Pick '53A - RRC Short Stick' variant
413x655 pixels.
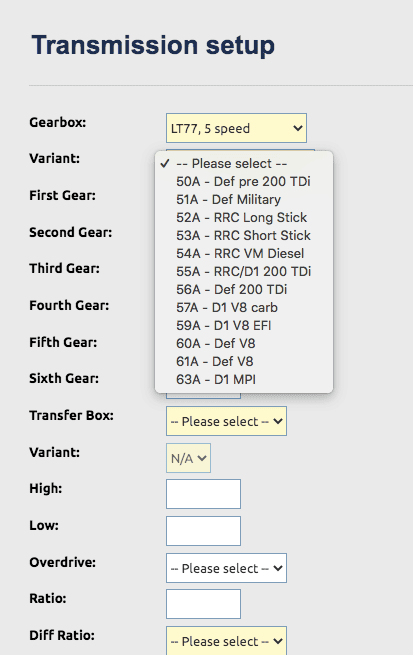pyautogui.click(x=244, y=235)
